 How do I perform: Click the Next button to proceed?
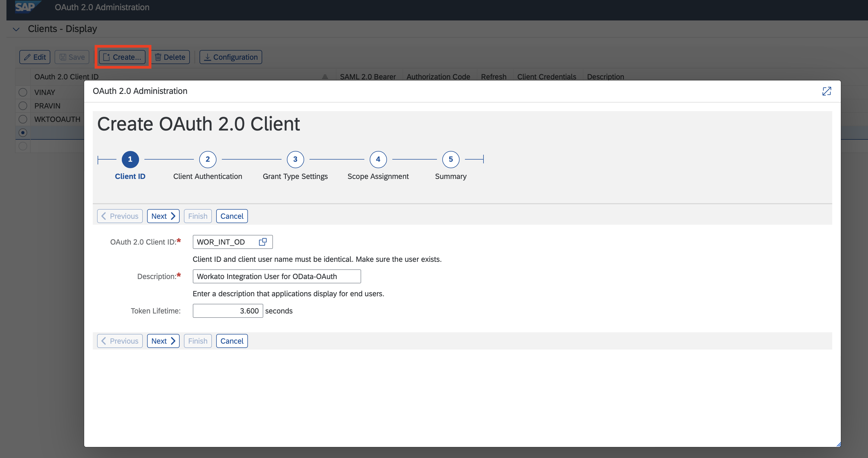click(x=163, y=216)
